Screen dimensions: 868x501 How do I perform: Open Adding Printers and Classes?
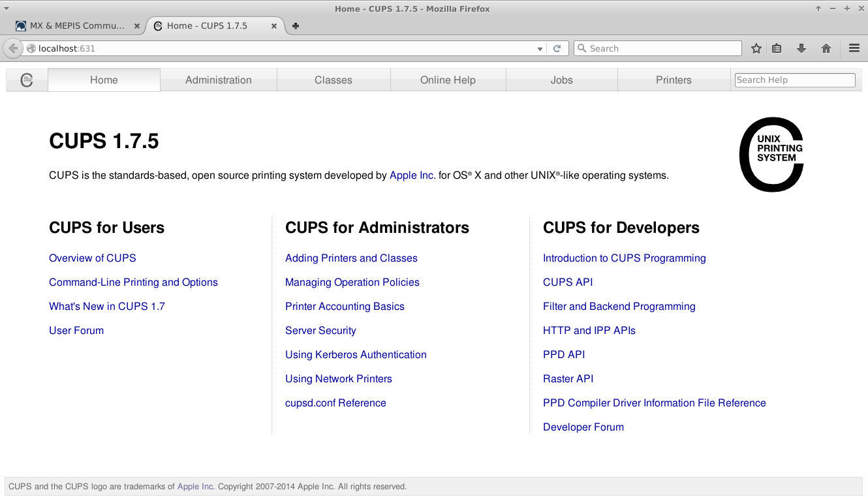351,258
